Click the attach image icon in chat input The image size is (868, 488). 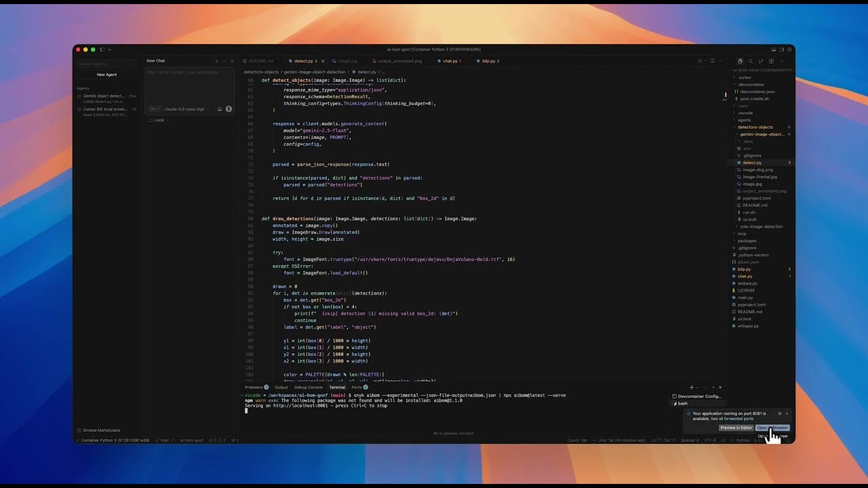(x=220, y=109)
